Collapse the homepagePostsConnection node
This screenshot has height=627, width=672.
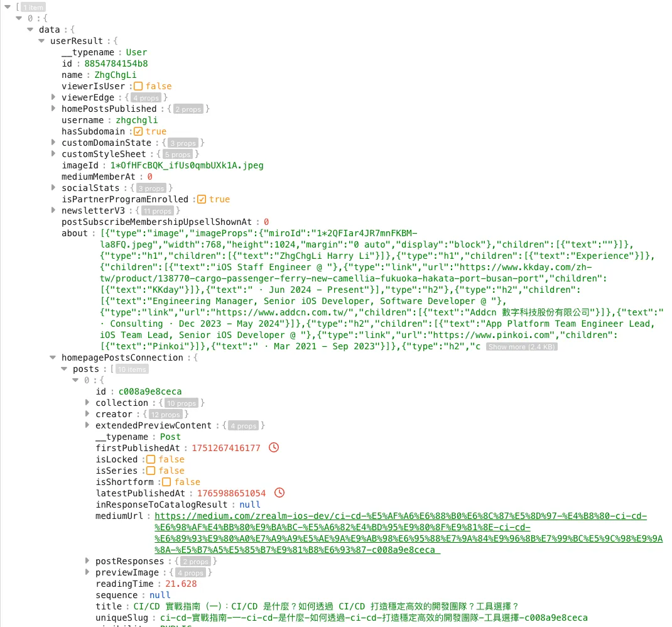point(54,357)
